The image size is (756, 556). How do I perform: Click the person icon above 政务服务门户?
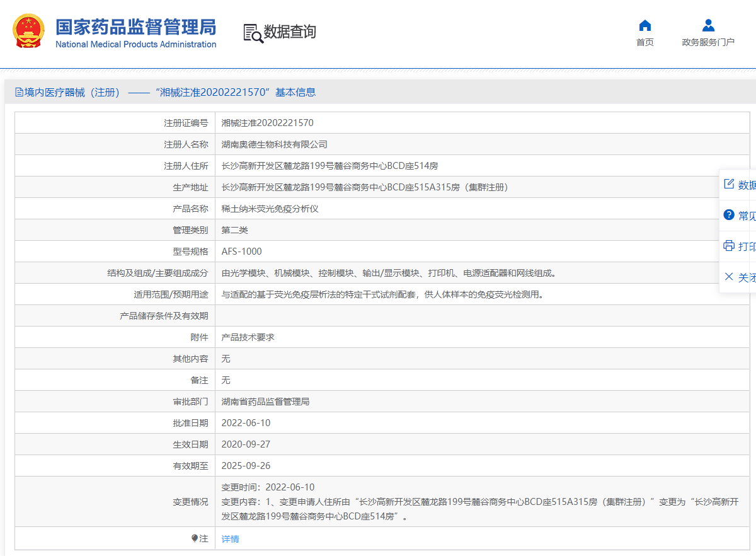coord(708,25)
